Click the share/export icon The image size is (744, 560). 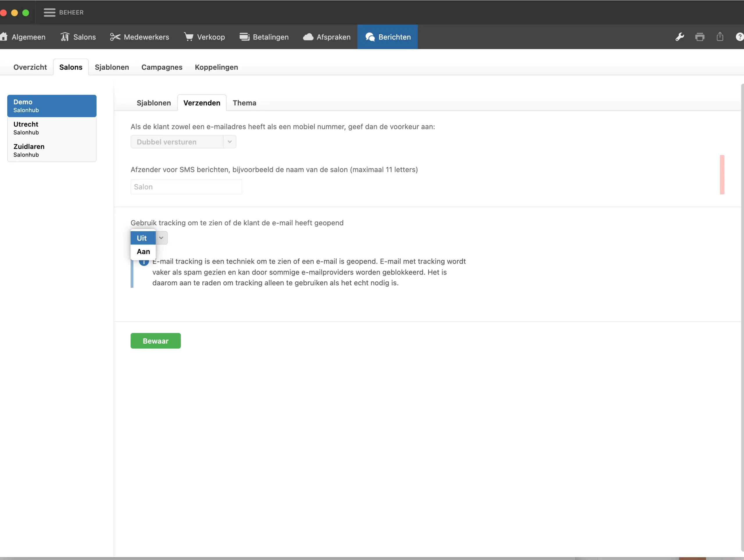point(720,37)
